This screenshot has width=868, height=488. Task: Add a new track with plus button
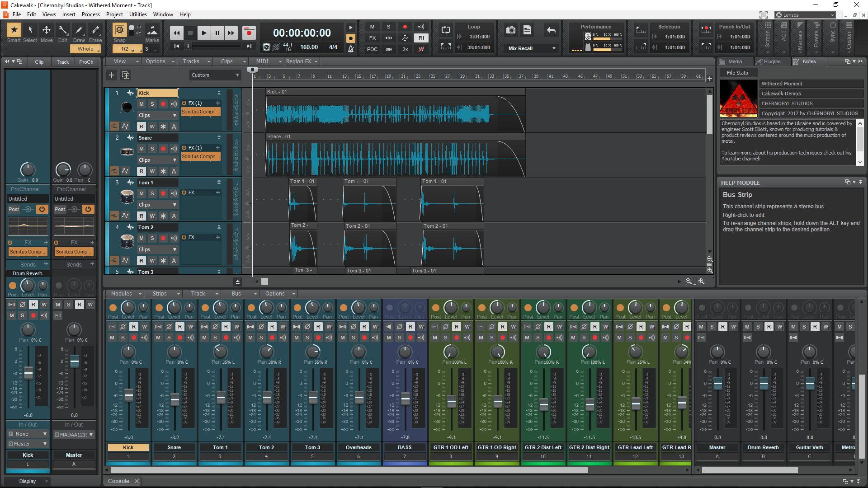[112, 75]
